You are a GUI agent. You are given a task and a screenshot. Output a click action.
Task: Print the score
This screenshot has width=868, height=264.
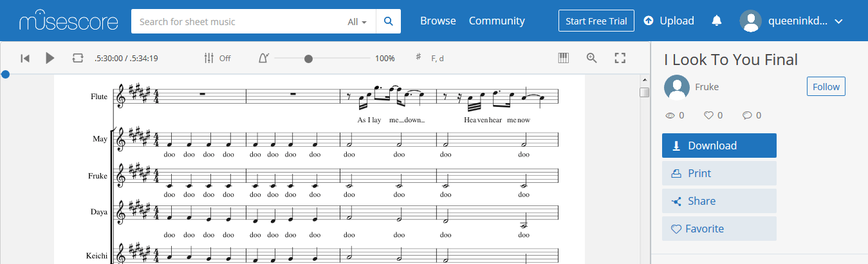719,173
